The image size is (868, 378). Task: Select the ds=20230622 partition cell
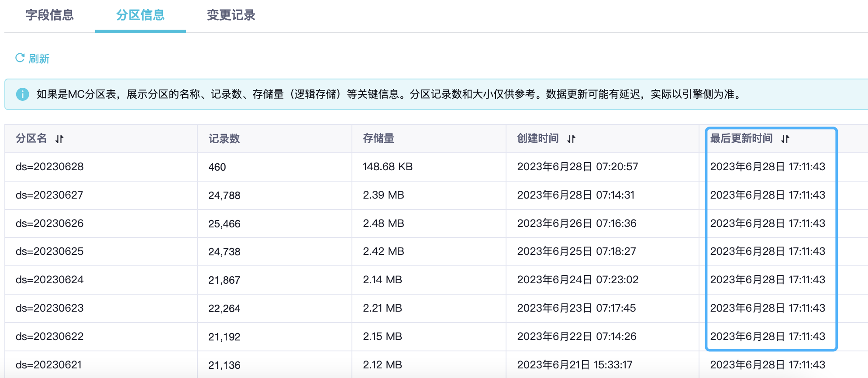point(49,337)
